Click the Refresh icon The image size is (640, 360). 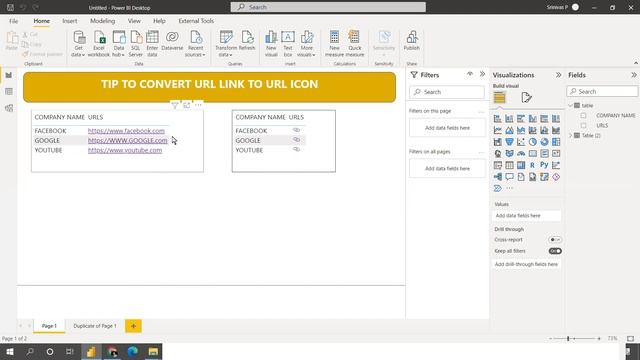[x=247, y=41]
